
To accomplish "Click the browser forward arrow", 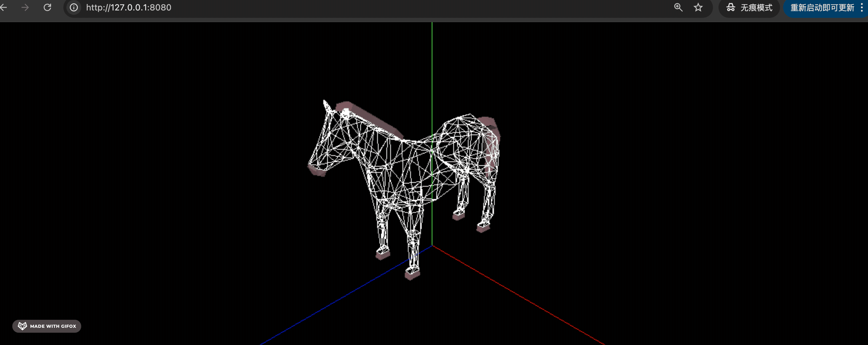I will point(25,7).
